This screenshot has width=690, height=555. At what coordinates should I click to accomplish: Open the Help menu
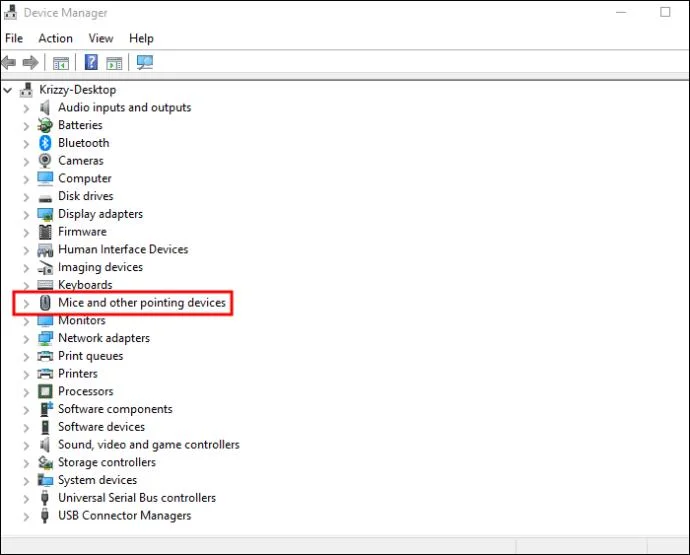tap(141, 38)
